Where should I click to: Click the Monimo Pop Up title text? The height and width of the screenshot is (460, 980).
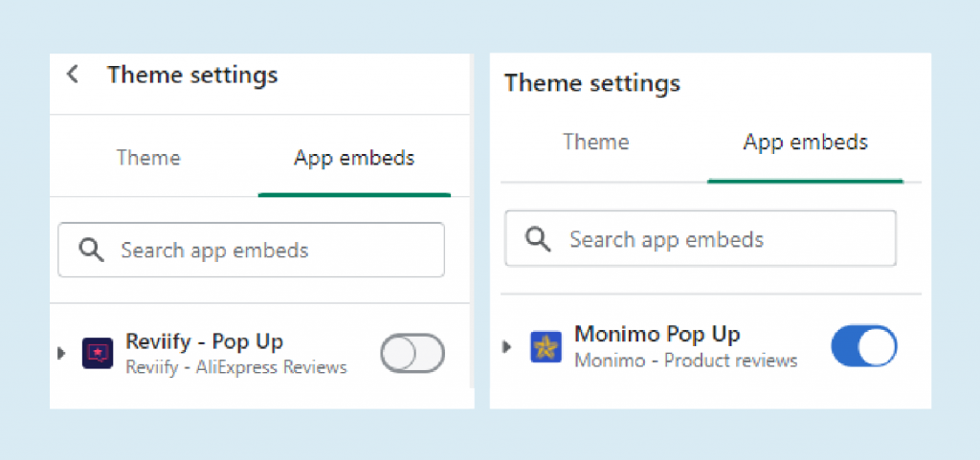(657, 334)
